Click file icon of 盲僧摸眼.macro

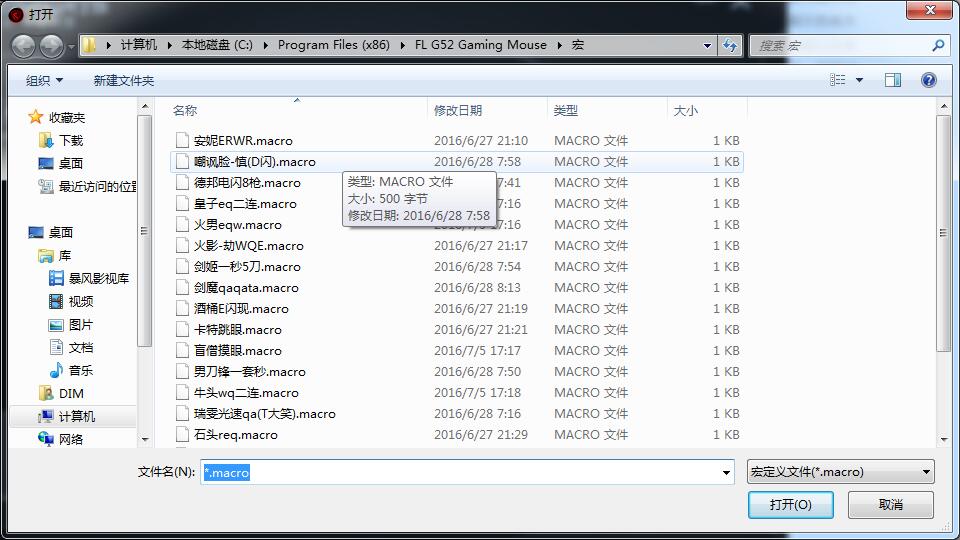click(182, 350)
